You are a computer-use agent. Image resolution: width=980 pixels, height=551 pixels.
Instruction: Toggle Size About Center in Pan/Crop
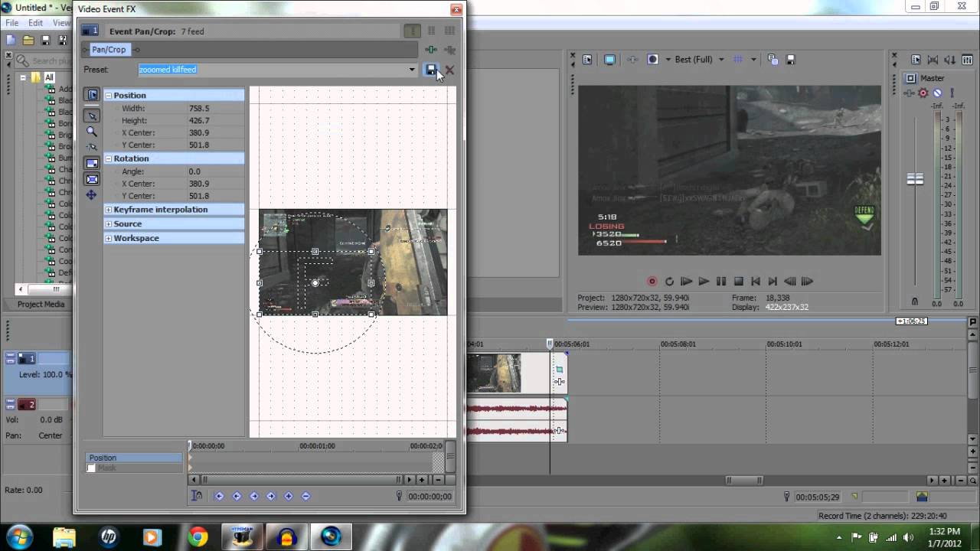click(x=92, y=179)
